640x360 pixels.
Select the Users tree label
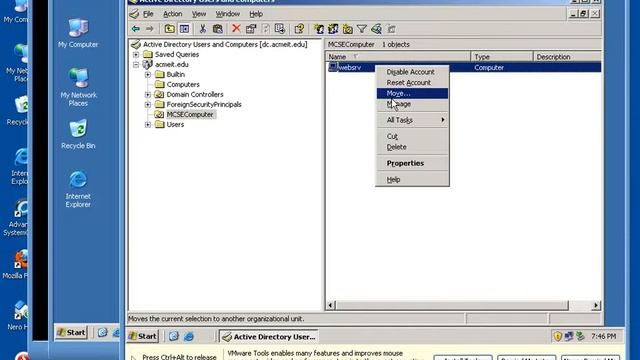(x=175, y=124)
